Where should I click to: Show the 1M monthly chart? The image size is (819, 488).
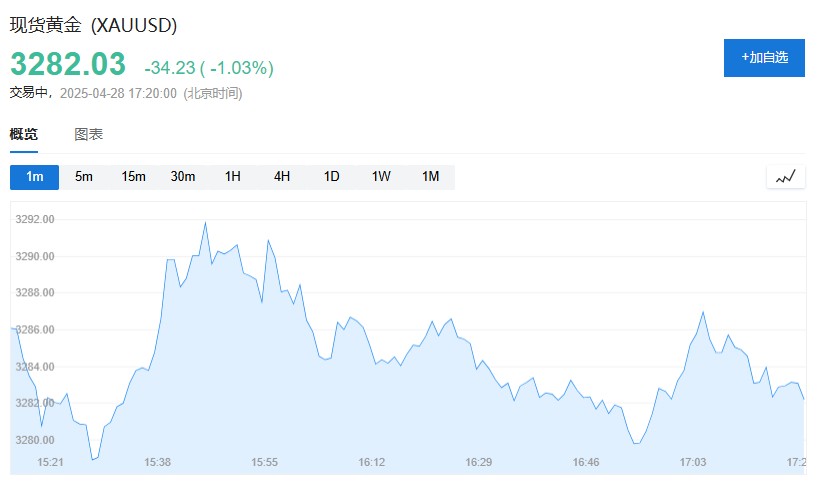point(430,177)
